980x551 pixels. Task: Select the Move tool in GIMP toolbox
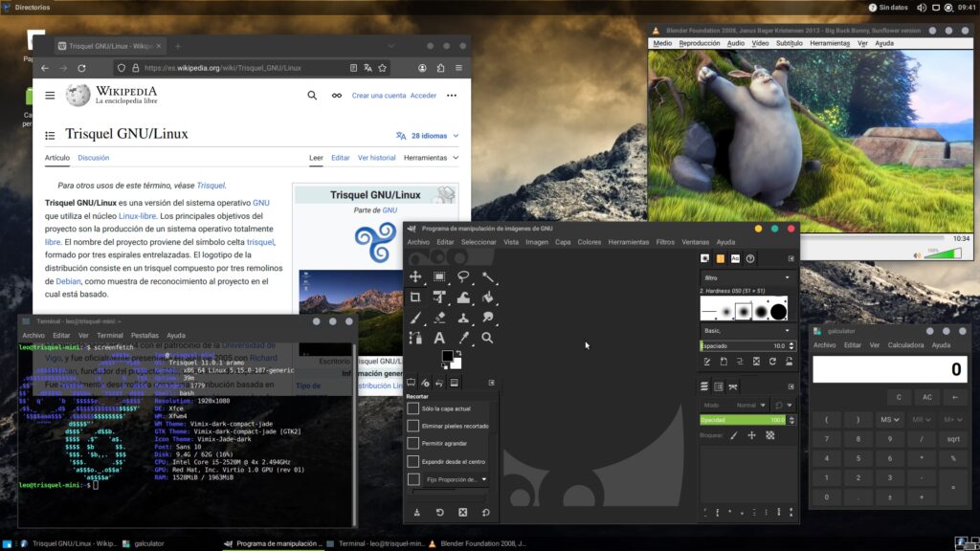click(x=415, y=276)
